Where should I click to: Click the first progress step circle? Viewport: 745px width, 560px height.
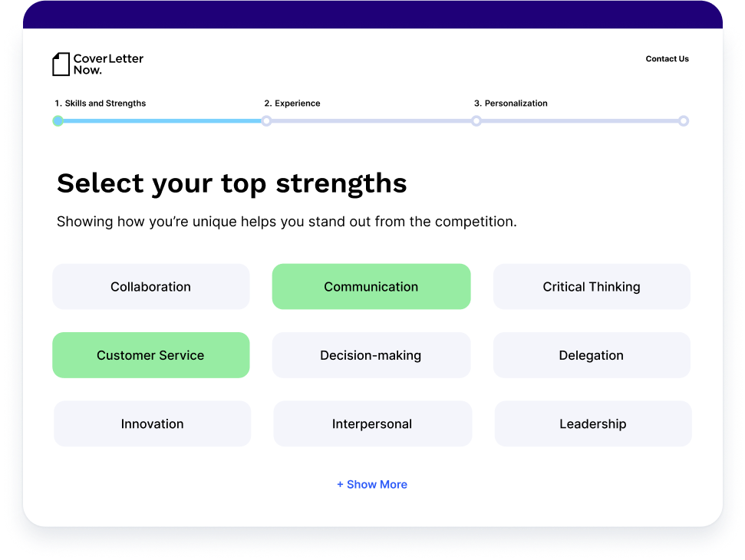[58, 121]
